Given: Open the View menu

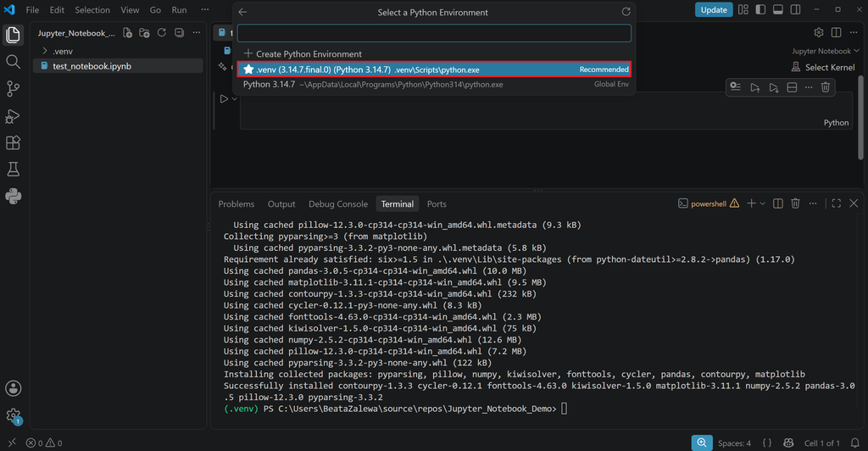Looking at the screenshot, I should pyautogui.click(x=130, y=9).
